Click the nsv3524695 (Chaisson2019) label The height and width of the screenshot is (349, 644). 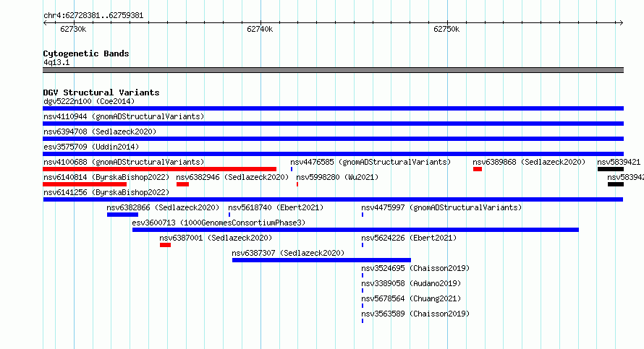click(415, 268)
